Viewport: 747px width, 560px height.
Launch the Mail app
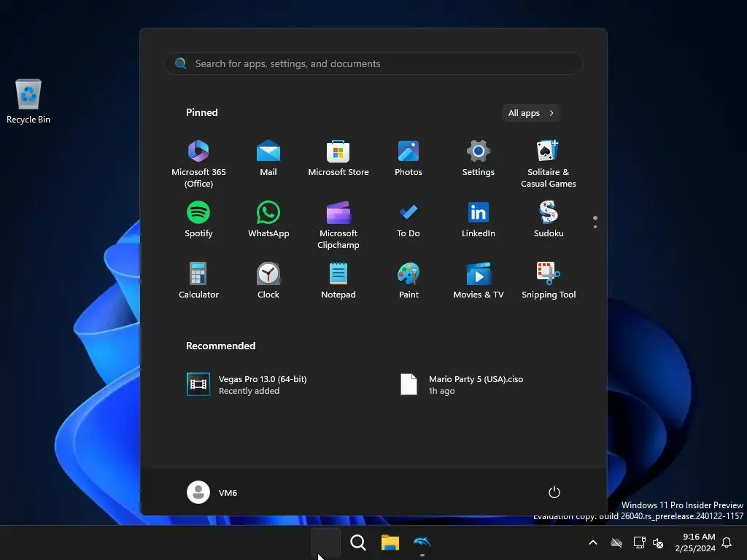tap(268, 158)
